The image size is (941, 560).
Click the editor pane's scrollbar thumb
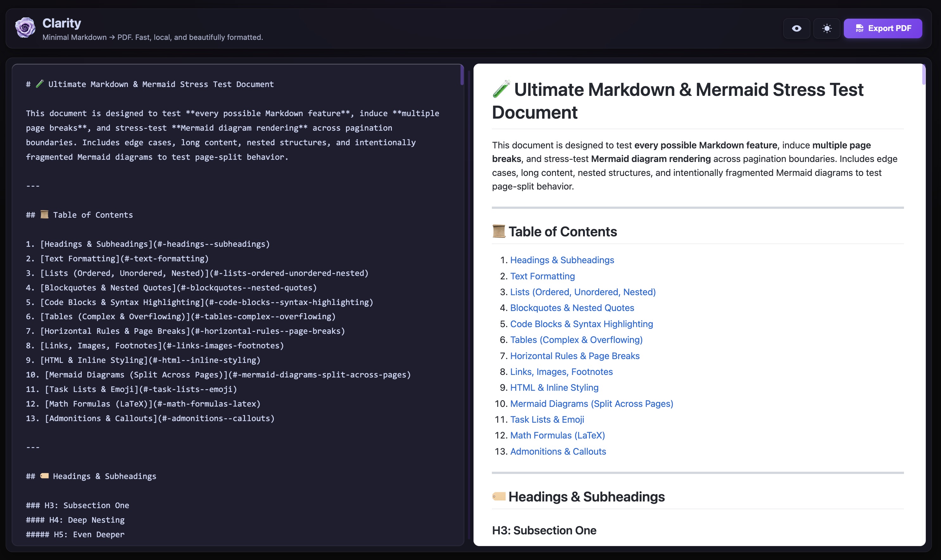pos(461,75)
